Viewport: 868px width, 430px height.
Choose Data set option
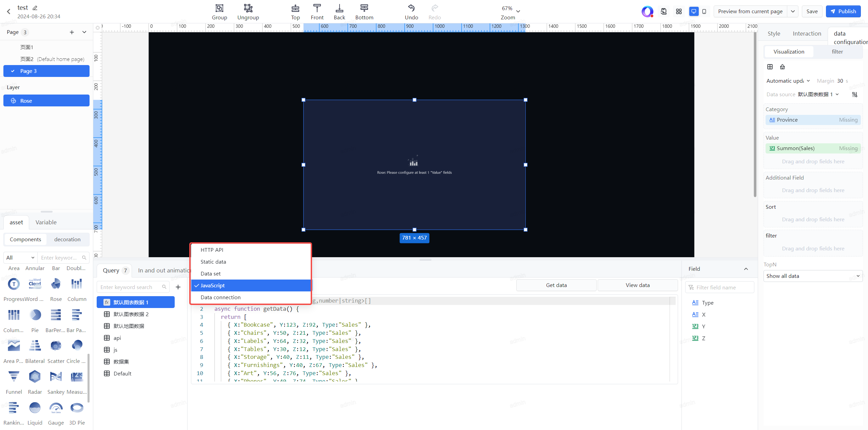(x=251, y=273)
